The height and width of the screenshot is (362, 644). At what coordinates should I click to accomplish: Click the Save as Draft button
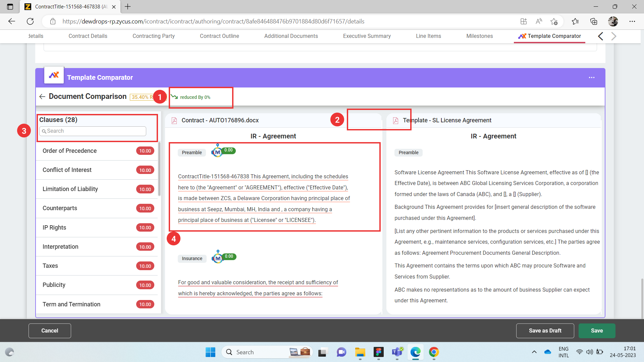click(545, 330)
